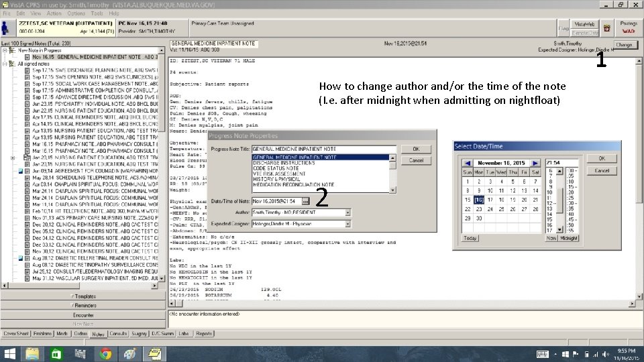The image size is (644, 362).
Task: Open the Edit menu
Action: click(x=21, y=13)
